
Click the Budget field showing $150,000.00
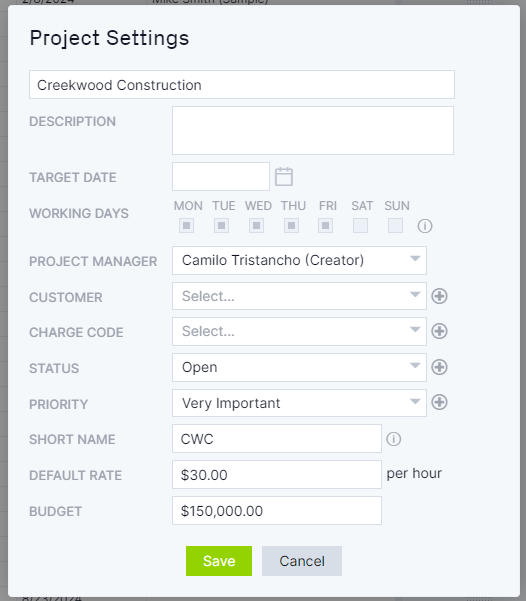click(277, 511)
